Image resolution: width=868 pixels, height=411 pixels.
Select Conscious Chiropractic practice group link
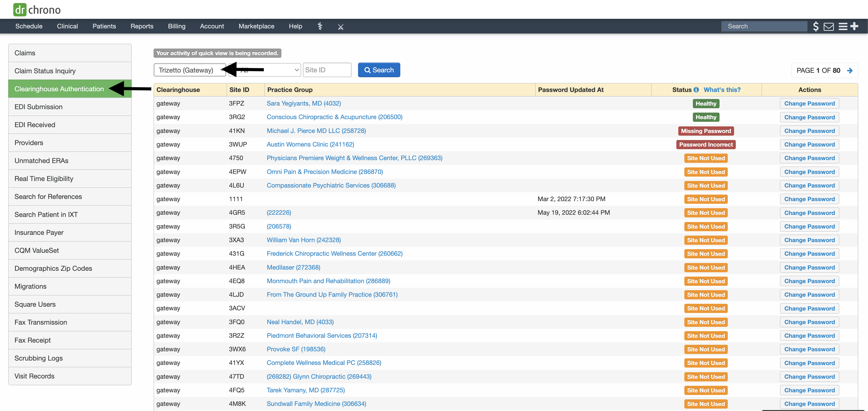coord(334,117)
